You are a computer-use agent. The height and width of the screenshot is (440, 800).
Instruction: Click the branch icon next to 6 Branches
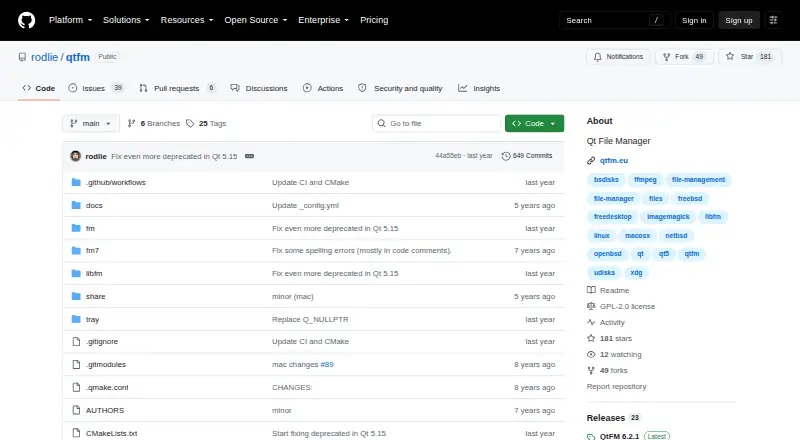coord(131,124)
